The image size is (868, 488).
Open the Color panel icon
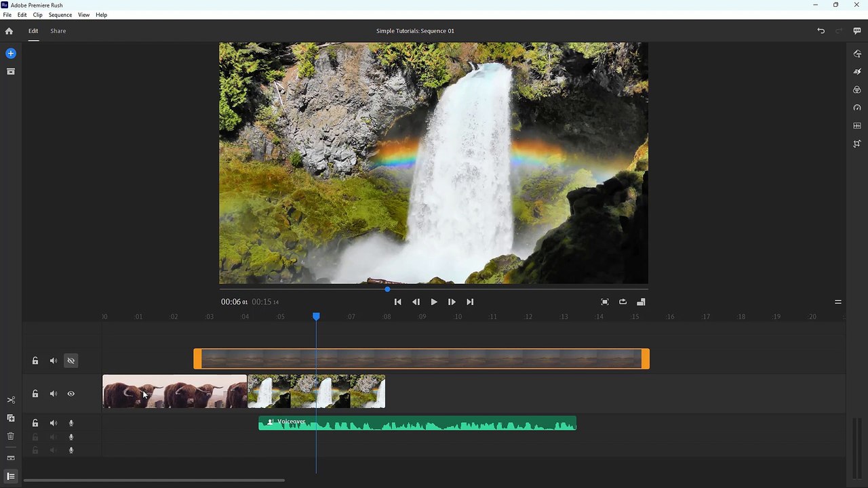pyautogui.click(x=857, y=89)
